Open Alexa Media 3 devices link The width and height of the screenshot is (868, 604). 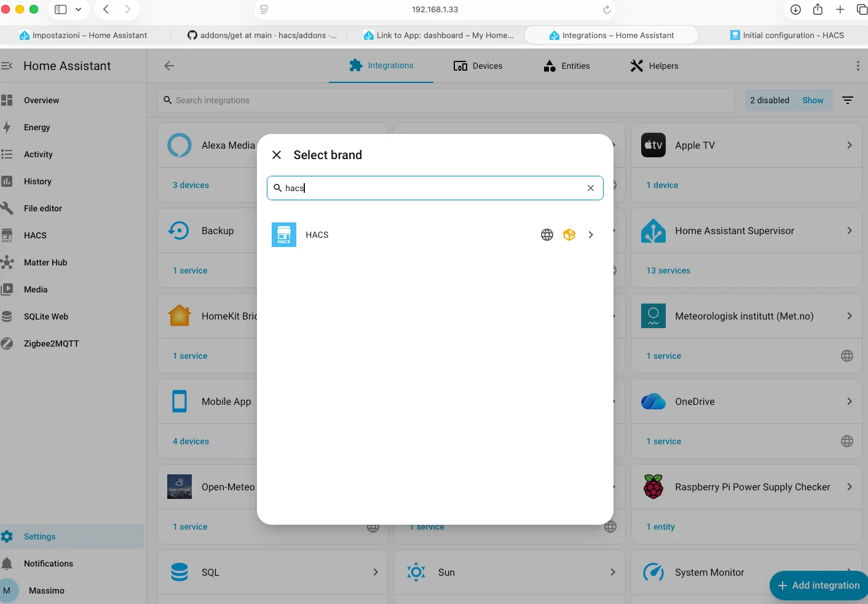[191, 185]
